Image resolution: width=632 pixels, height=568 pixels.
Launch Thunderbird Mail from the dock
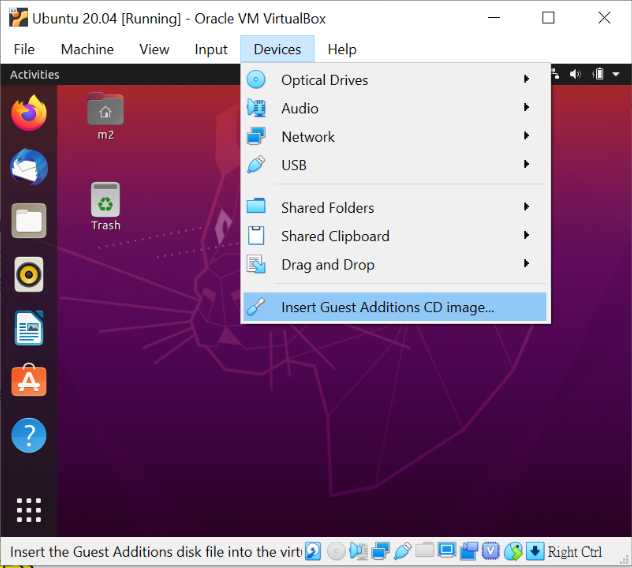click(29, 167)
